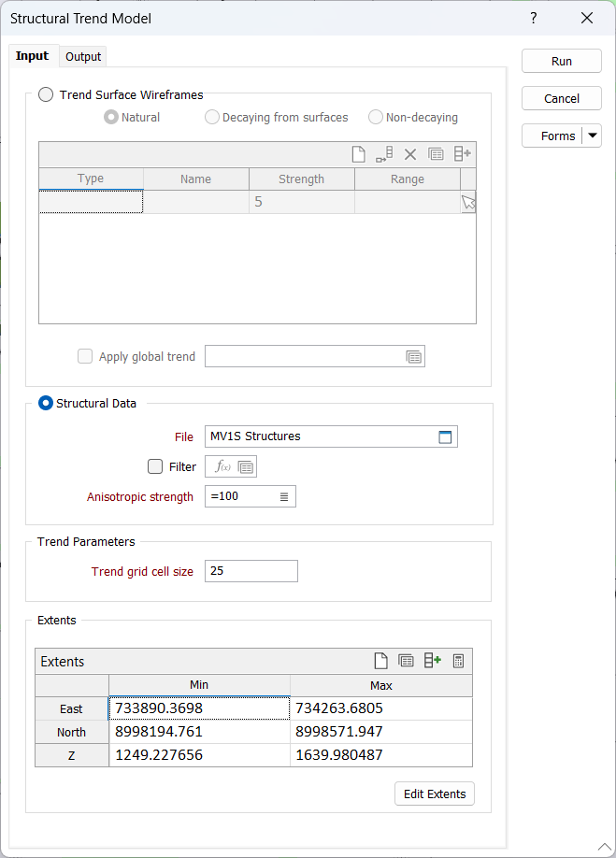Copy wireframe table rows to clipboard
This screenshot has height=858, width=616.
(437, 153)
